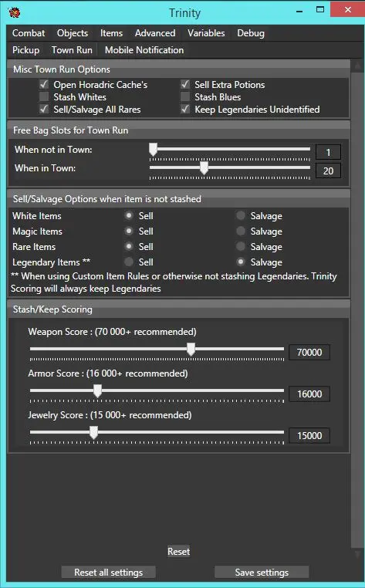Screen dimensions: 365x588
Task: Enable the Stash Blues checkbox
Action: tap(185, 96)
